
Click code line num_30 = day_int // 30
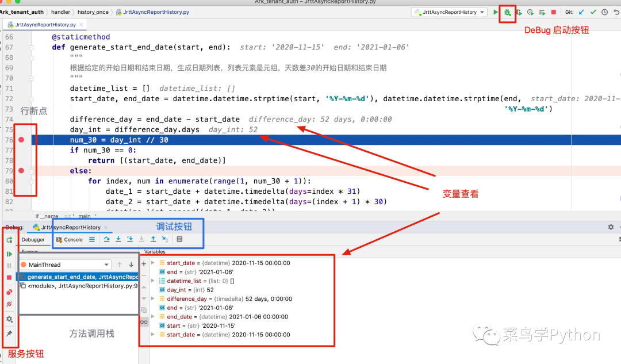119,140
